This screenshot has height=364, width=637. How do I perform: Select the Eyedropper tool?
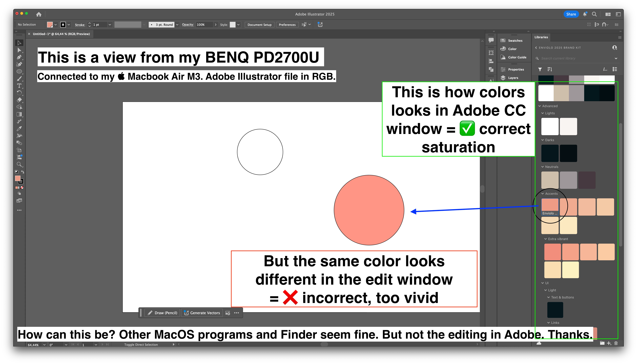coord(19,128)
